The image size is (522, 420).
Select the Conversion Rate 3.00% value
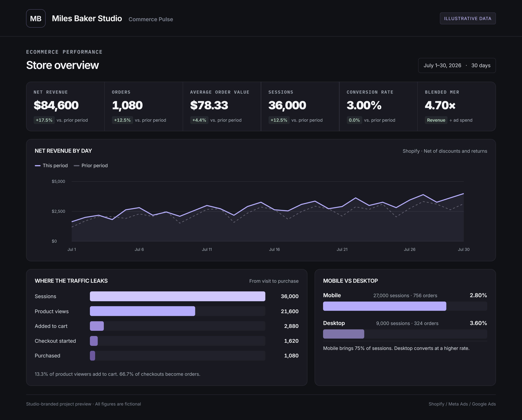point(364,105)
